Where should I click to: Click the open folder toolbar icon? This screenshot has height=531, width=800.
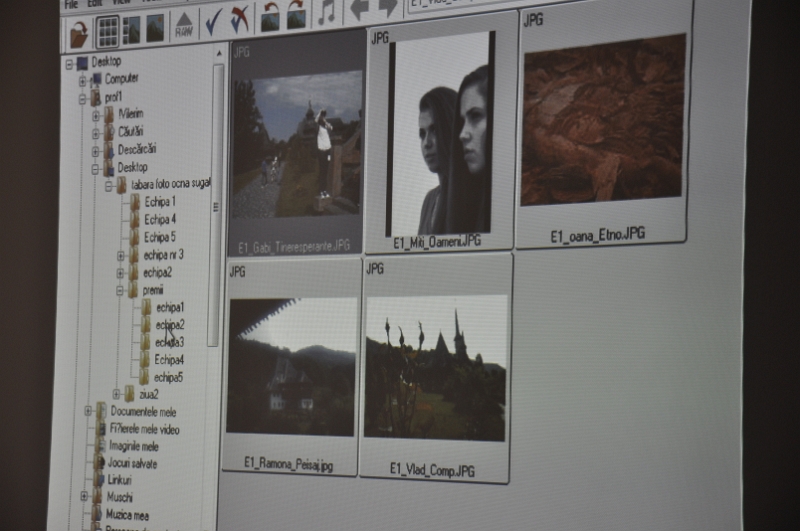(80, 32)
